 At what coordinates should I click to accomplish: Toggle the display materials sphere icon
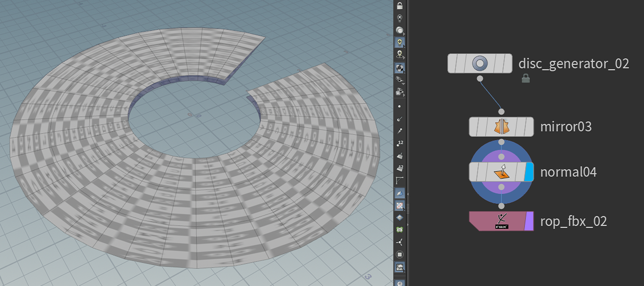[x=400, y=68]
